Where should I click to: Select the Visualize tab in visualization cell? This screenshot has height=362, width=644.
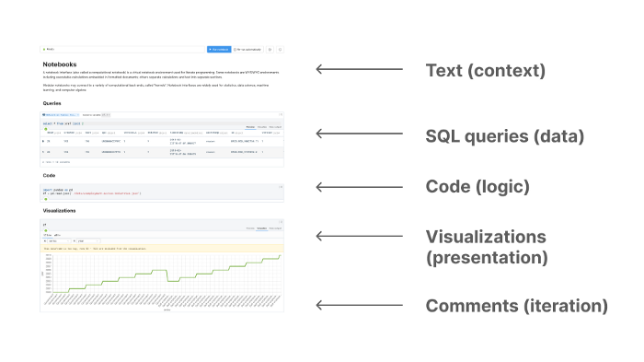(262, 228)
